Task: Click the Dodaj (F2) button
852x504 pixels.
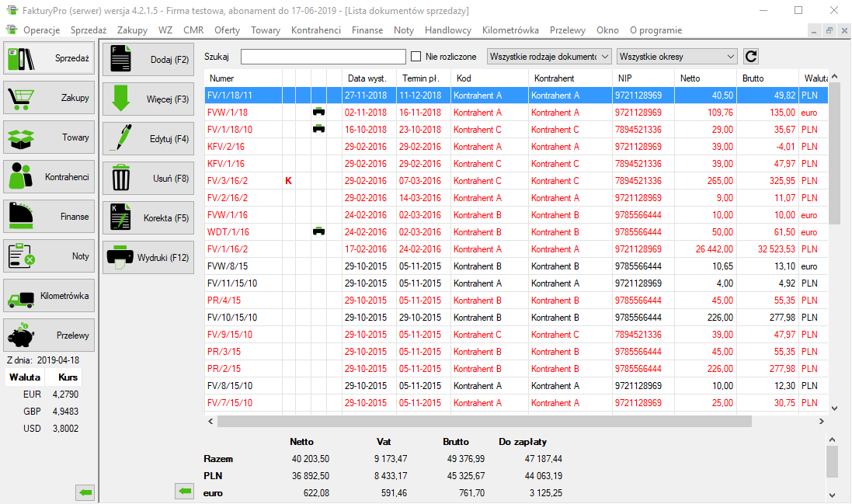Action: tap(148, 59)
